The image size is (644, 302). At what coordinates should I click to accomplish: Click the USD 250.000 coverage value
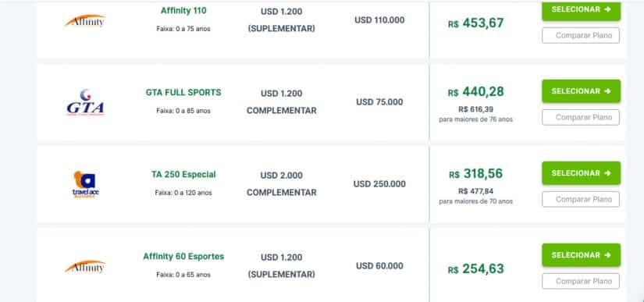tap(379, 184)
